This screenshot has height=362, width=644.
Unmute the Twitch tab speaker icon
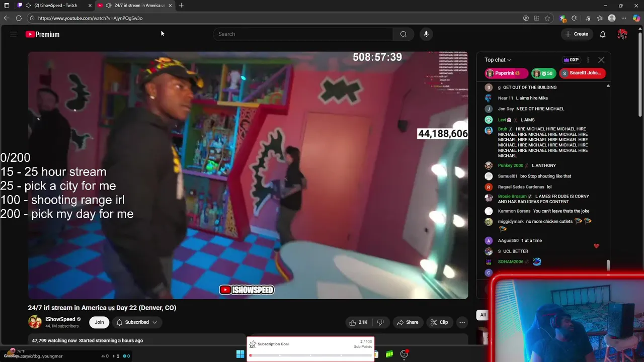[x=28, y=6]
